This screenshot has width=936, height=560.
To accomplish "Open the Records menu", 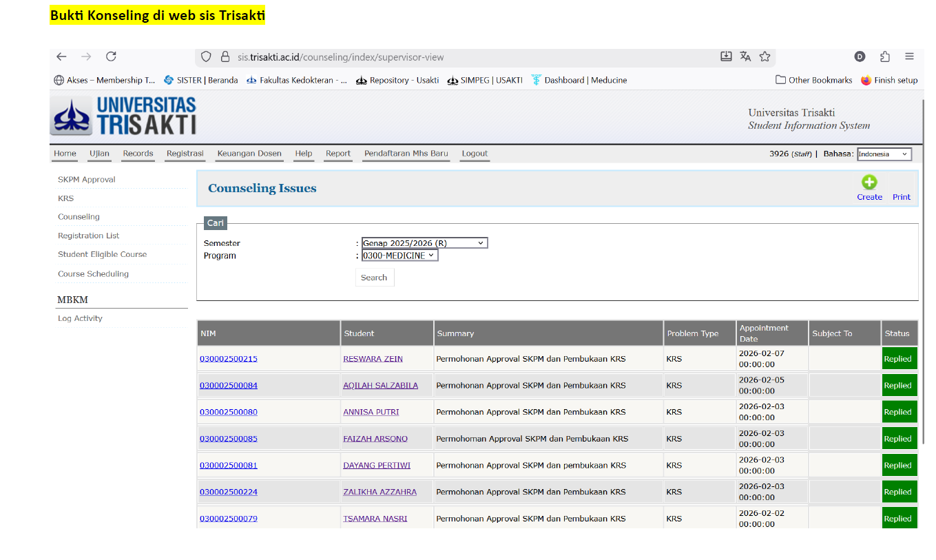I will [138, 154].
